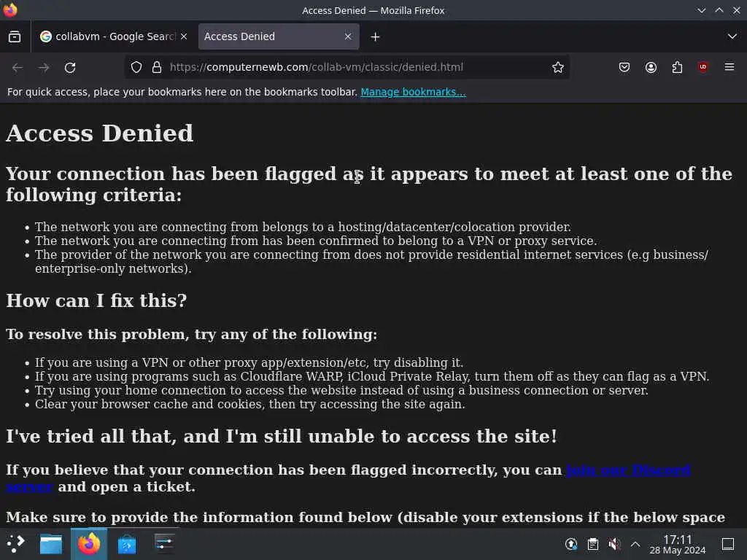747x560 pixels.
Task: Click the VPN or proxy service bullet
Action: (316, 241)
